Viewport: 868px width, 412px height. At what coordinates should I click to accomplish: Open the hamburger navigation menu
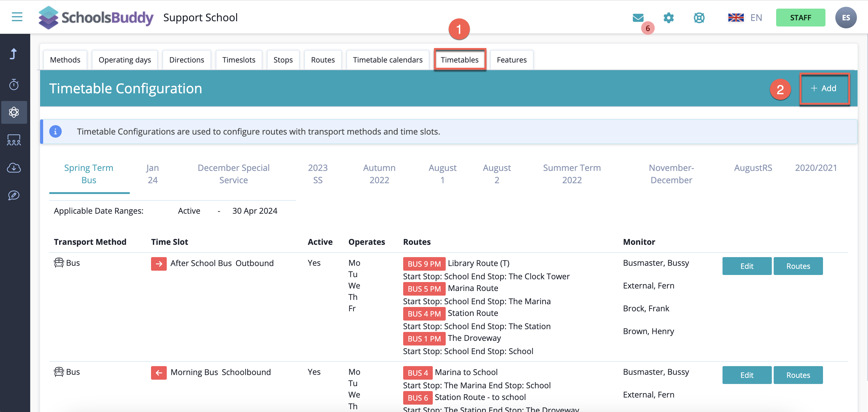coord(17,17)
